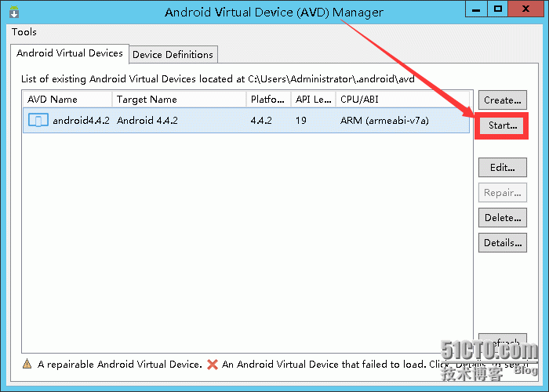The image size is (549, 392).
Task: Click the 4.4.2 platform cell
Action: point(261,121)
